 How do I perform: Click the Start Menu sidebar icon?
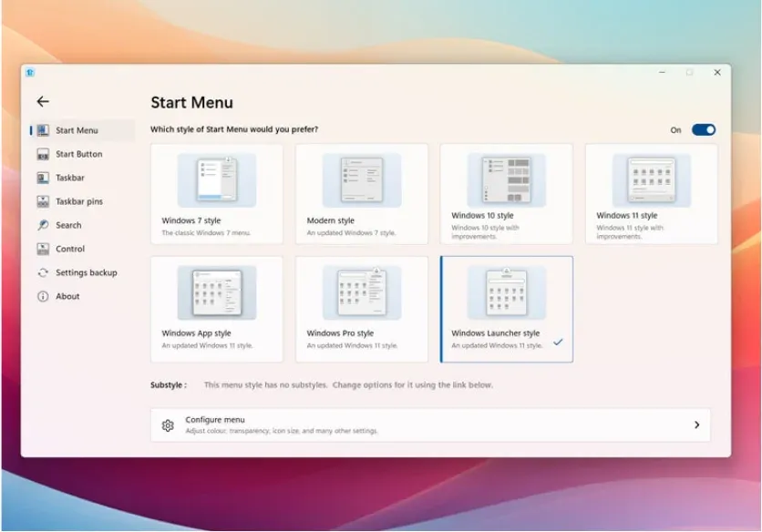click(x=43, y=130)
